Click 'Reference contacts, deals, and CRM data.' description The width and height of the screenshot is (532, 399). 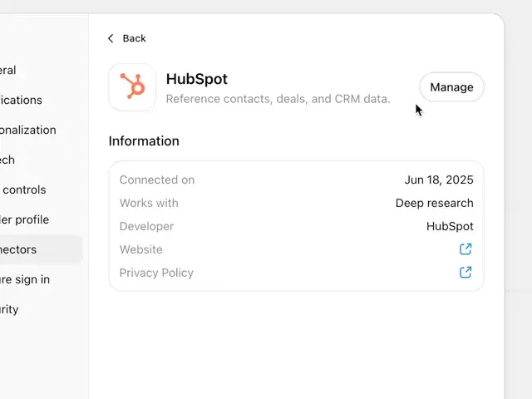(278, 99)
